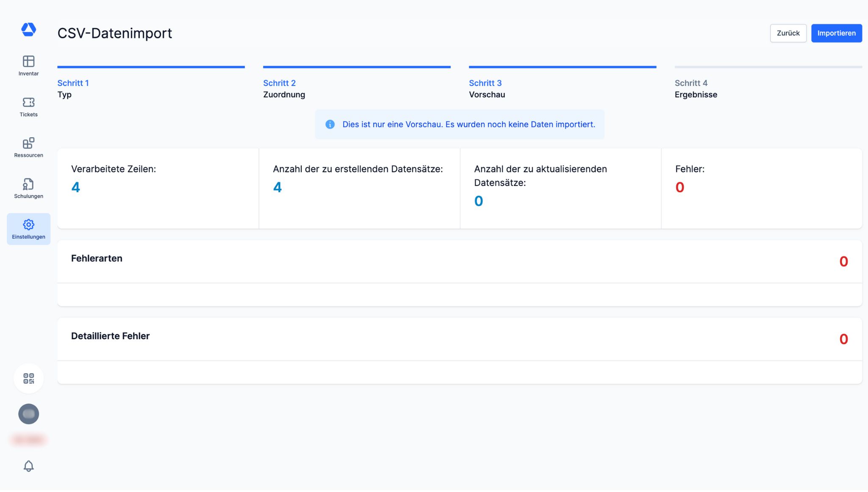Viewport: 868px width, 492px height.
Task: Click the app logo in sidebar
Action: pyautogui.click(x=28, y=30)
